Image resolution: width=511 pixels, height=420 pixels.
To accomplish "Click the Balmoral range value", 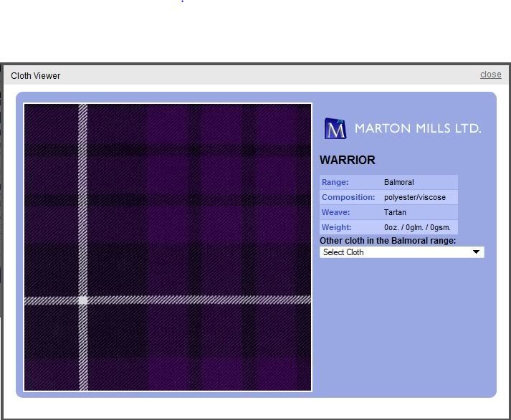I will [398, 182].
